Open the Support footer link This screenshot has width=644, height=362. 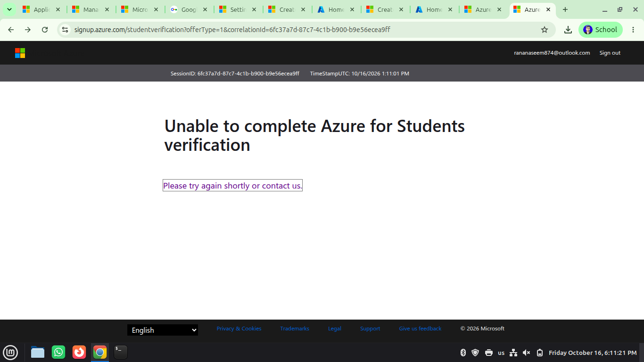(x=370, y=329)
